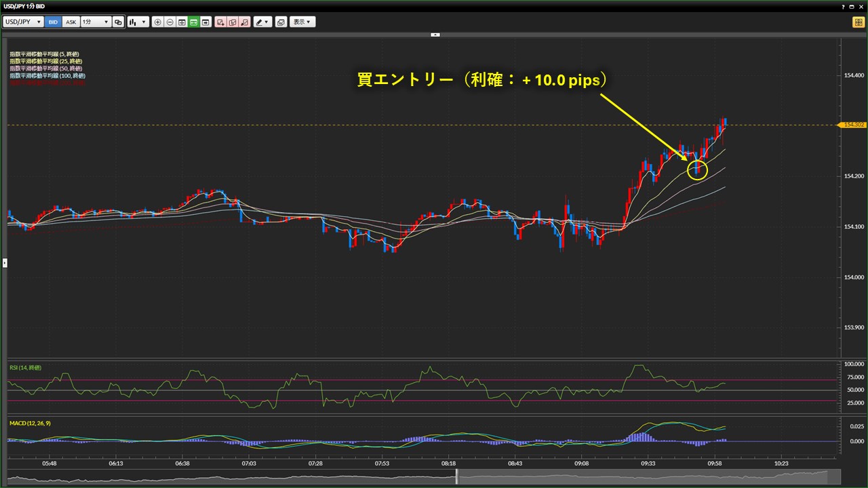This screenshot has width=868, height=488.
Task: Switch chart to ASK price
Action: coord(71,22)
